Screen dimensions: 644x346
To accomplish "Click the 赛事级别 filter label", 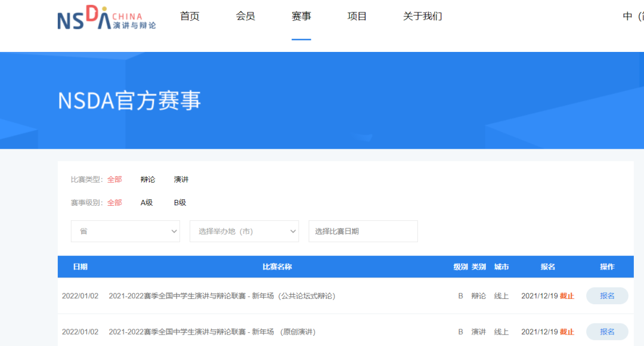I will (86, 203).
